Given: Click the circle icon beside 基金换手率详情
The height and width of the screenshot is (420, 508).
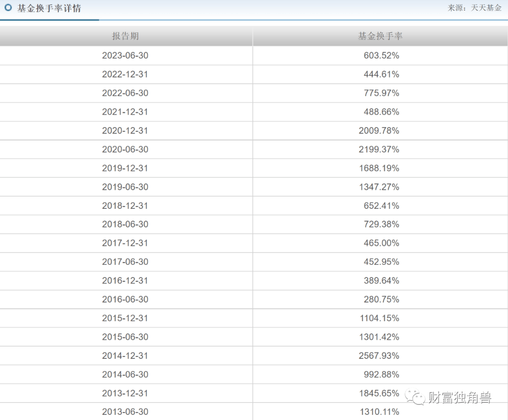Looking at the screenshot, I should click(8, 8).
